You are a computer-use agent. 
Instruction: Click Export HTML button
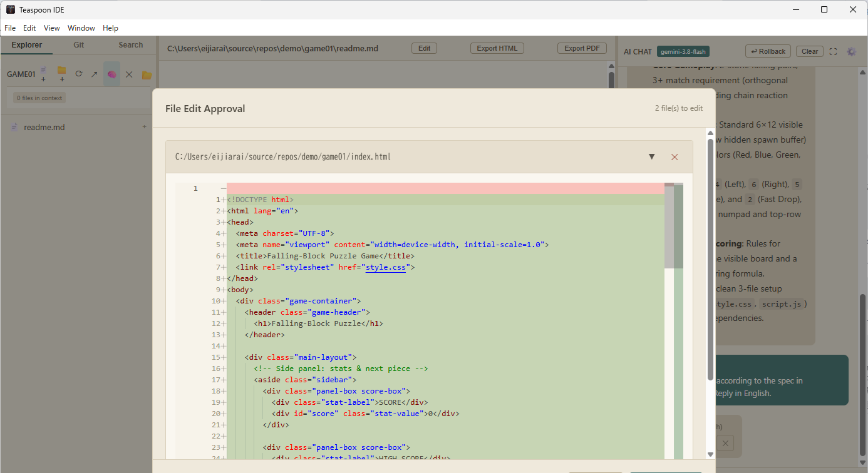(x=497, y=48)
